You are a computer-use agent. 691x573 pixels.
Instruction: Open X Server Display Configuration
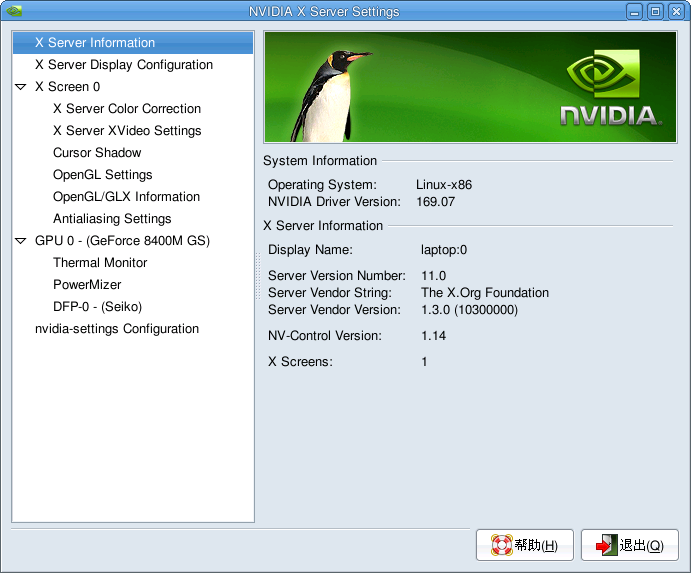click(124, 65)
